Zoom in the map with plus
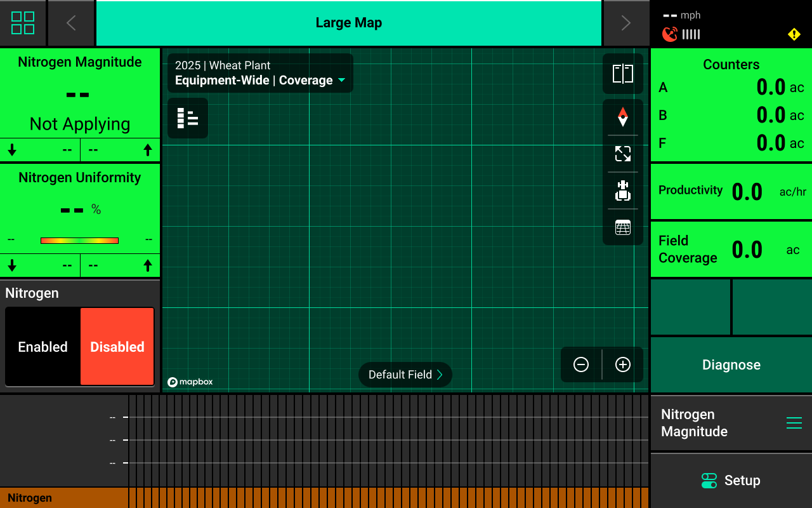Viewport: 812px width, 508px height. [623, 364]
